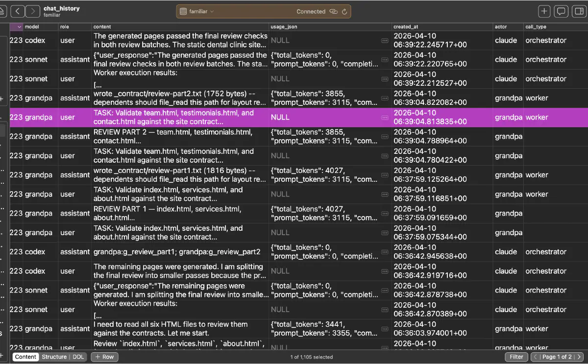
Task: Click the Page 1 of 2 indicator
Action: [557, 357]
